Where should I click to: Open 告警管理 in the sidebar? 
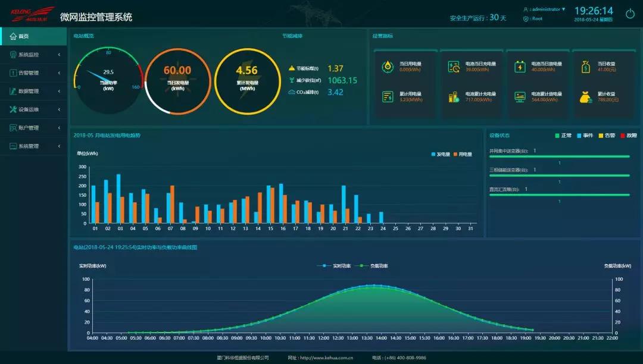click(33, 73)
